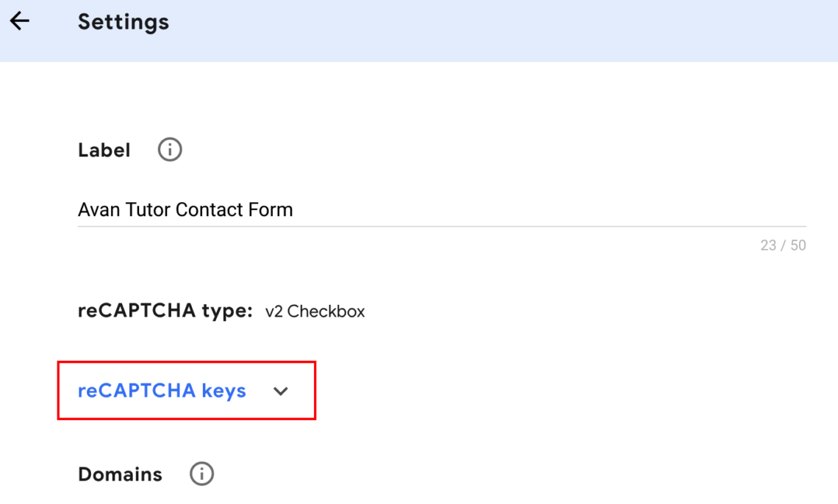Select the Domains section heading
The image size is (838, 504).
tap(119, 474)
